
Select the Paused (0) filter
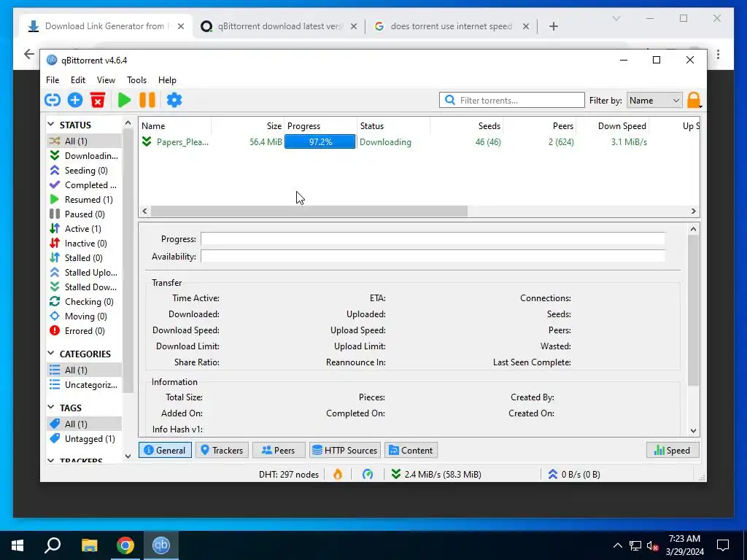click(85, 214)
